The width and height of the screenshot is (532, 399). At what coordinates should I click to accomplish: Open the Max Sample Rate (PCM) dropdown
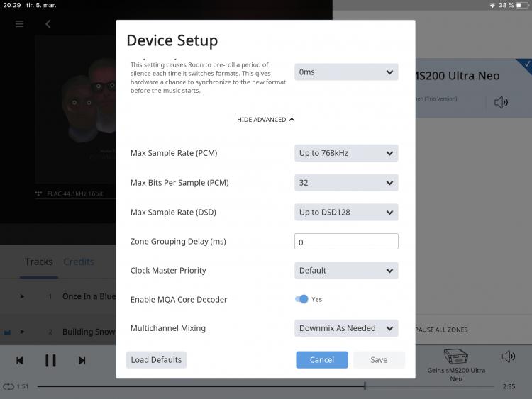coord(346,153)
